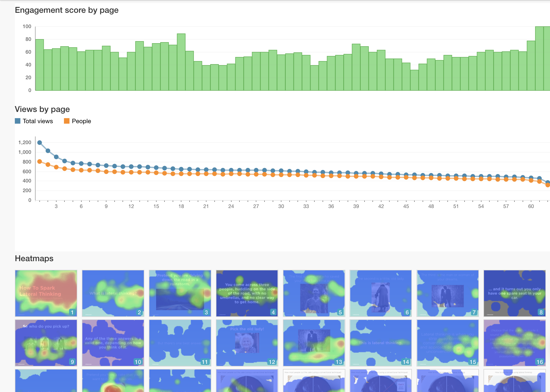550x392 pixels.
Task: Click the page 5 badge on its heatmap
Action: (340, 312)
